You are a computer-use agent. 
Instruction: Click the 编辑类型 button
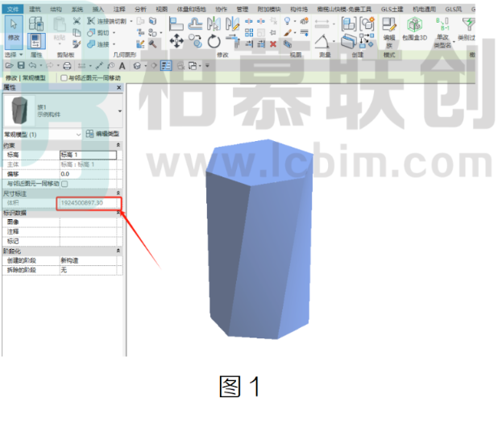103,134
